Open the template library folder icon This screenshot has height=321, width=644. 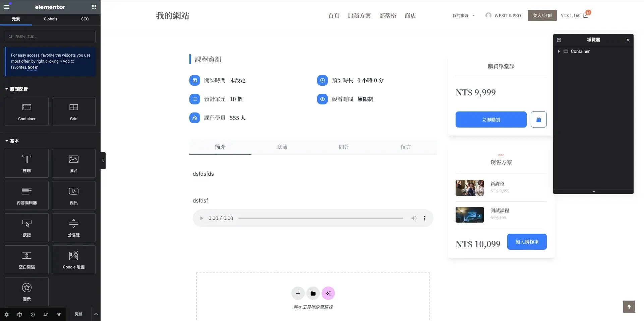pyautogui.click(x=313, y=293)
